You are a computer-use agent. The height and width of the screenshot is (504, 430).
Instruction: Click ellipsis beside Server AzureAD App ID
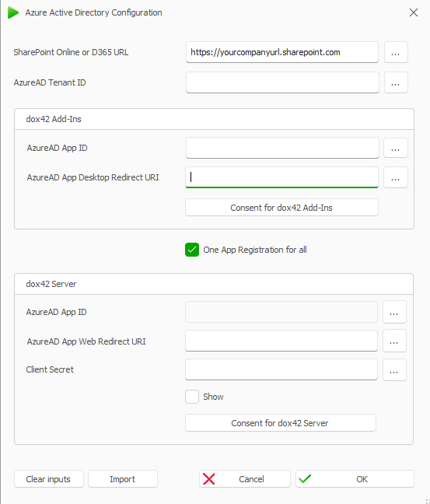pyautogui.click(x=394, y=312)
